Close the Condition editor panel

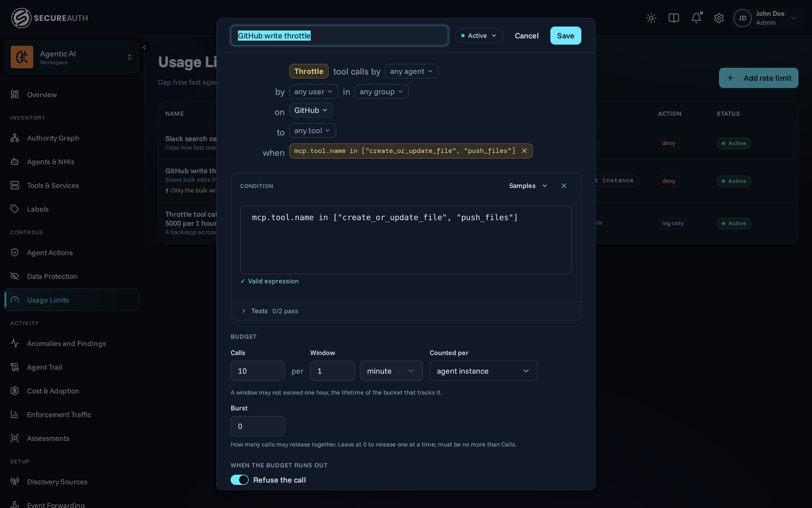(564, 186)
